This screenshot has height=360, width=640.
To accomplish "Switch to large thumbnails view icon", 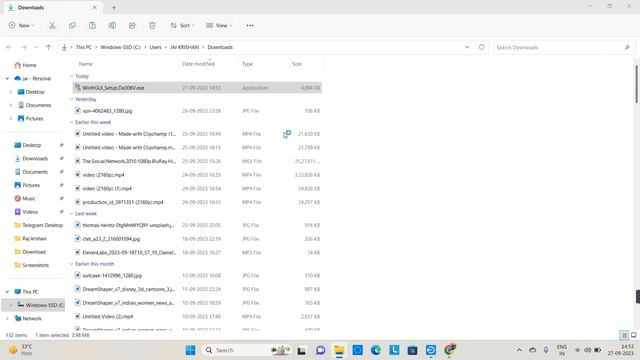I will coord(634,335).
